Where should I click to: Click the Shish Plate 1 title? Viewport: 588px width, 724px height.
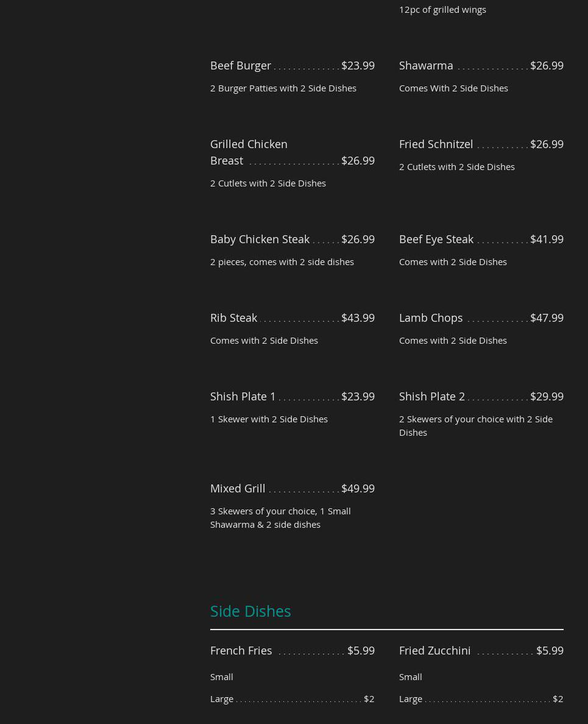point(243,396)
